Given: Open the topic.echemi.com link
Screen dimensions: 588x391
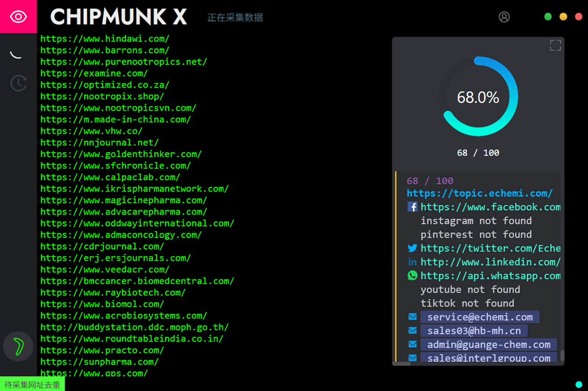Looking at the screenshot, I should [479, 193].
